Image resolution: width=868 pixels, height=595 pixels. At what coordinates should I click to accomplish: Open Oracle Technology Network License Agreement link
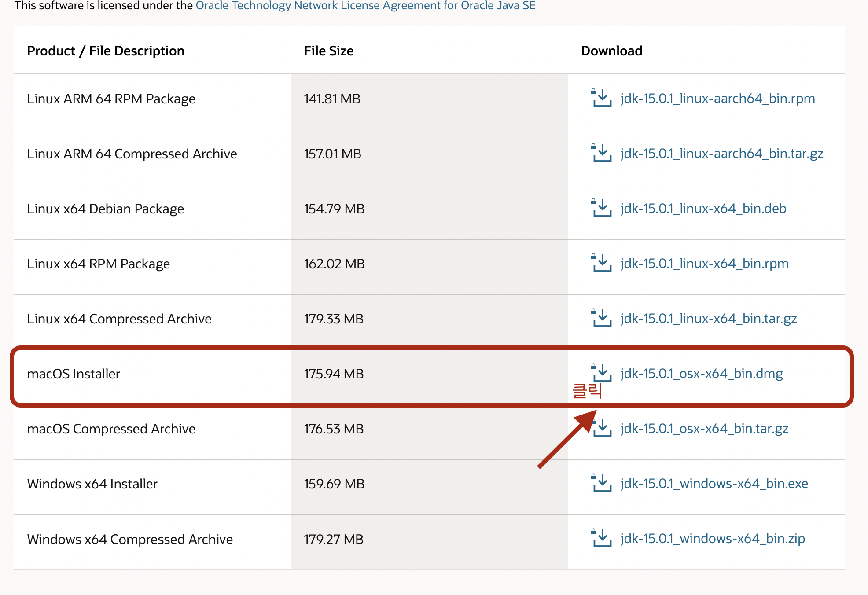click(x=365, y=6)
